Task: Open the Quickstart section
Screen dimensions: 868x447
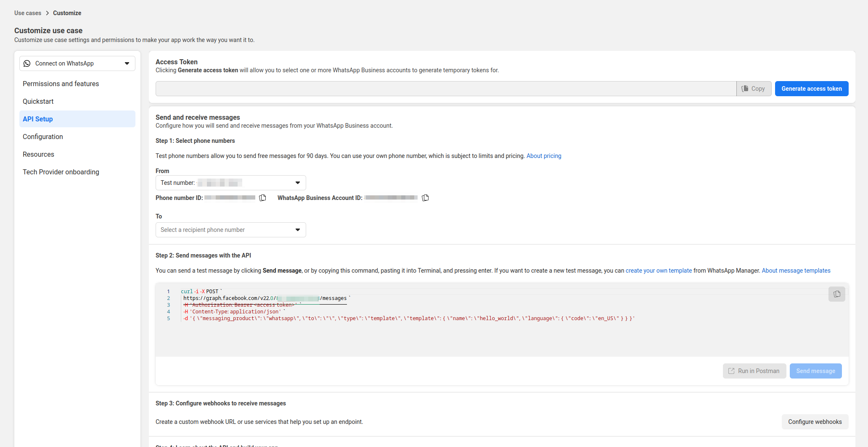Action: tap(77, 101)
